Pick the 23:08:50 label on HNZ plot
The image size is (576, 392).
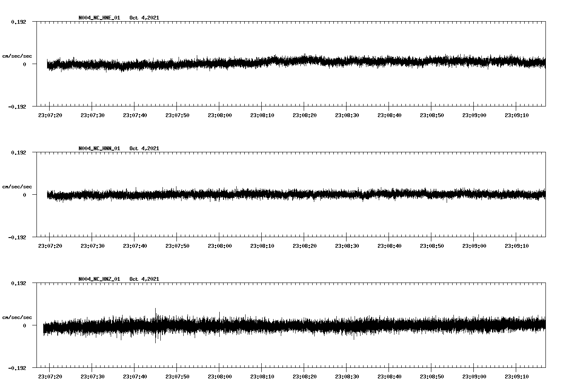[432, 377]
